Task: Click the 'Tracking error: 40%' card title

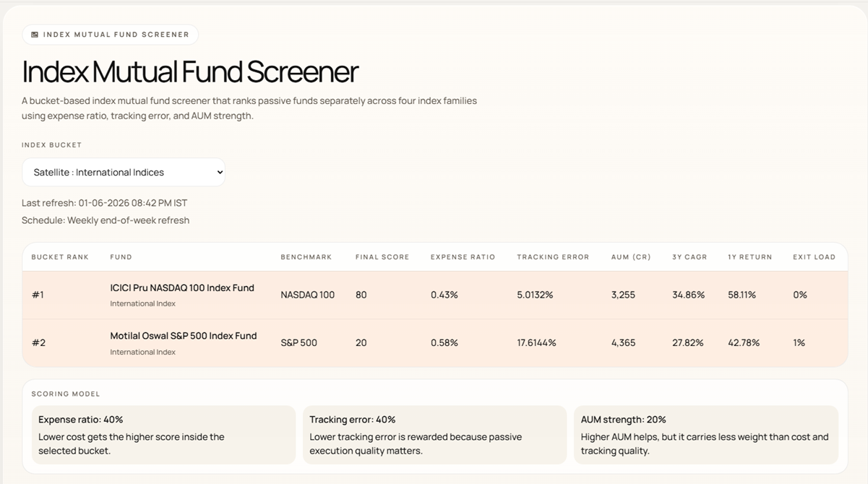Action: [353, 420]
